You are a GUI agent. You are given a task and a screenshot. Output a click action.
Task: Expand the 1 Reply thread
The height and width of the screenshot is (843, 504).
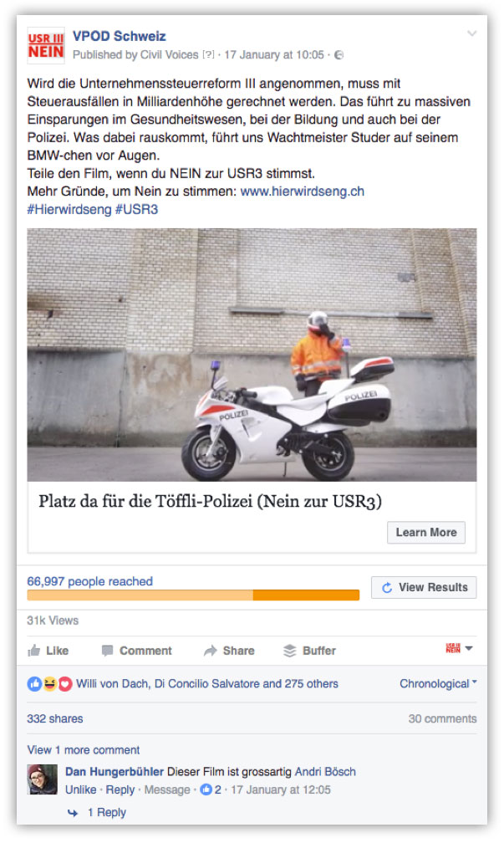pos(106,812)
